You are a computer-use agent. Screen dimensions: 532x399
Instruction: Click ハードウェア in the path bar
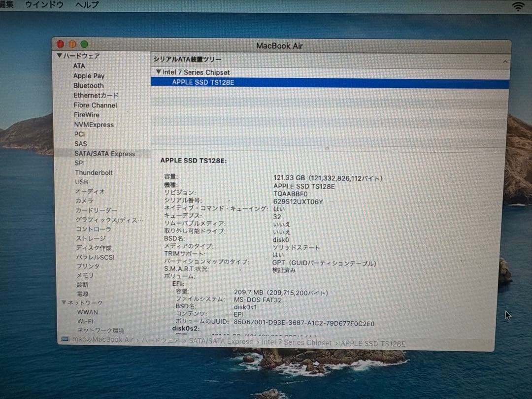tap(161, 340)
